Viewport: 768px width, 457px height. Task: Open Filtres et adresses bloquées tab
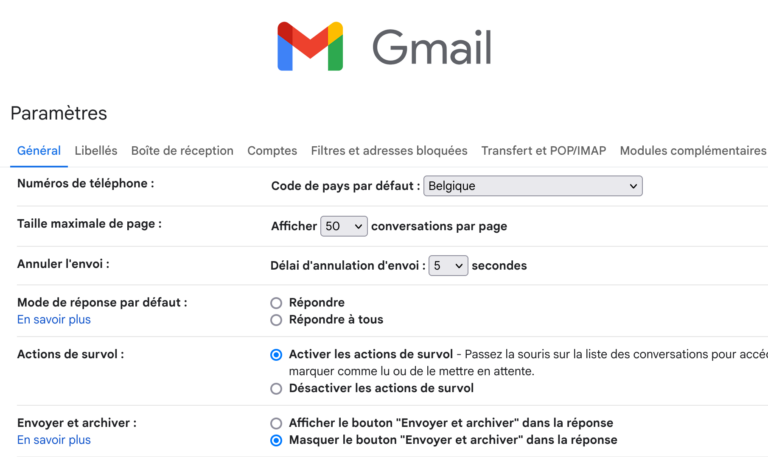coord(389,151)
